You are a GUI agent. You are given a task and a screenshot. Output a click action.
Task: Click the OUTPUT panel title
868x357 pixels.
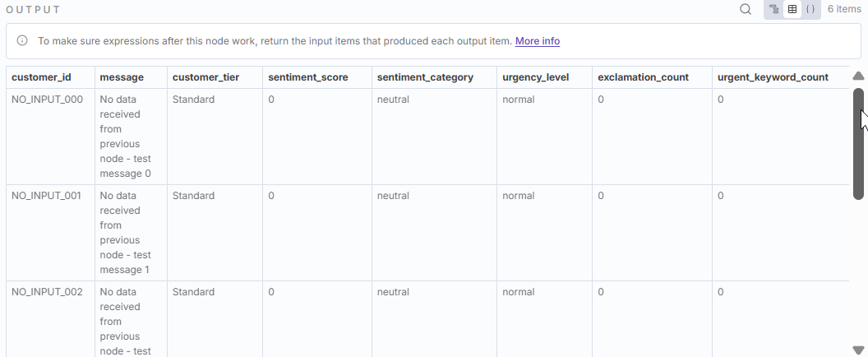click(33, 10)
